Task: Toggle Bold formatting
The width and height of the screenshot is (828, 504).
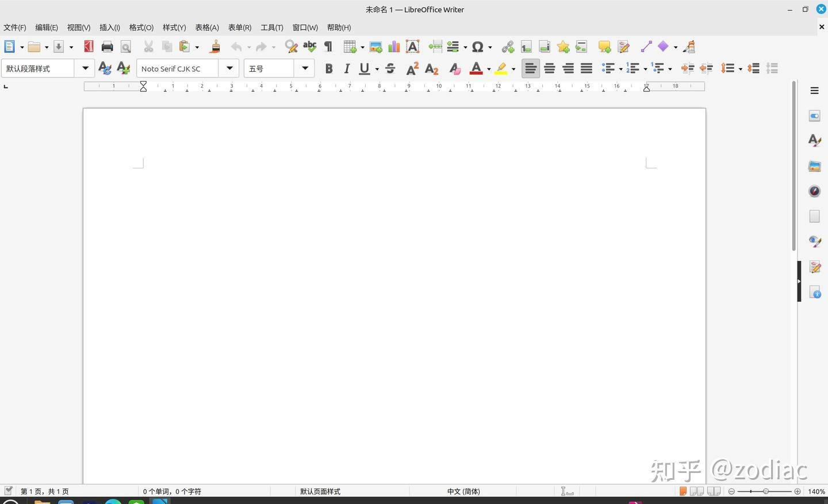Action: click(x=329, y=68)
